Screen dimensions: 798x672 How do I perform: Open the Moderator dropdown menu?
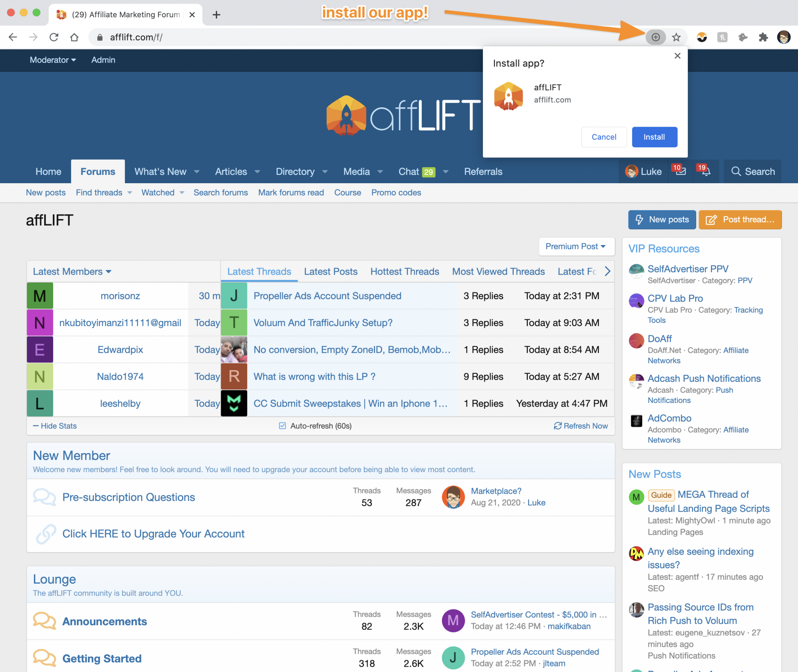coord(53,60)
